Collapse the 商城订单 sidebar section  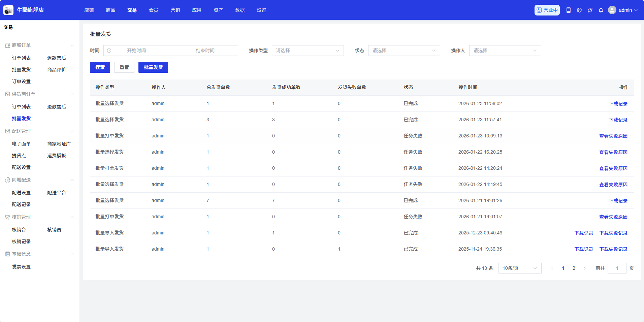point(72,45)
